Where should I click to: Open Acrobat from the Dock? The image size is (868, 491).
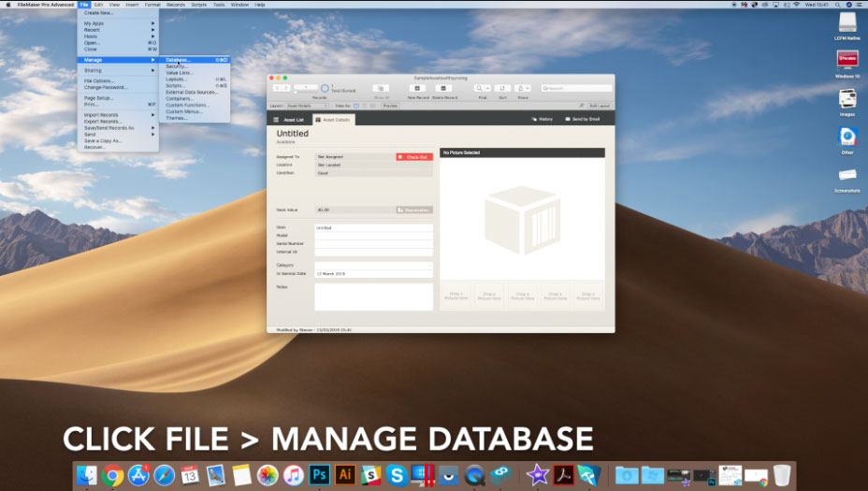[563, 475]
